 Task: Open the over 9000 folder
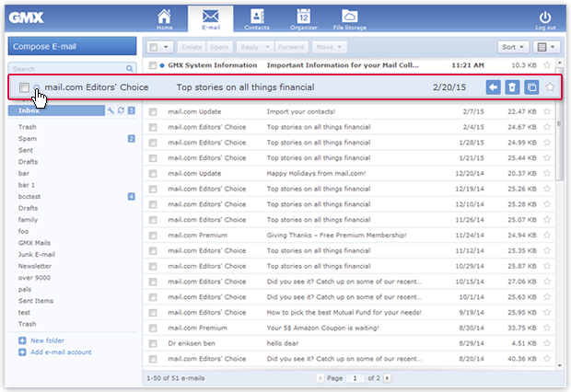[34, 277]
